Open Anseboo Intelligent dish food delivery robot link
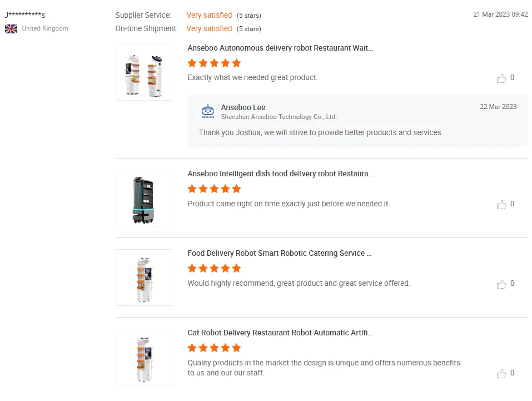This screenshot has width=532, height=401. click(280, 174)
